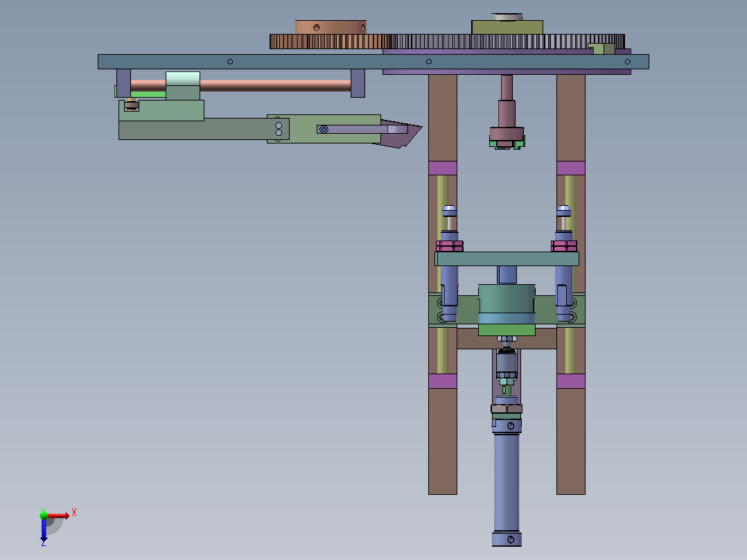Select the upper magenta band on left column
Image resolution: width=747 pixels, height=560 pixels.
[443, 168]
